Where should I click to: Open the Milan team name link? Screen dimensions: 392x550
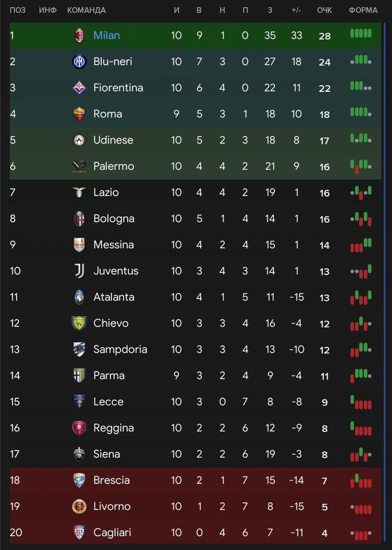(x=106, y=35)
